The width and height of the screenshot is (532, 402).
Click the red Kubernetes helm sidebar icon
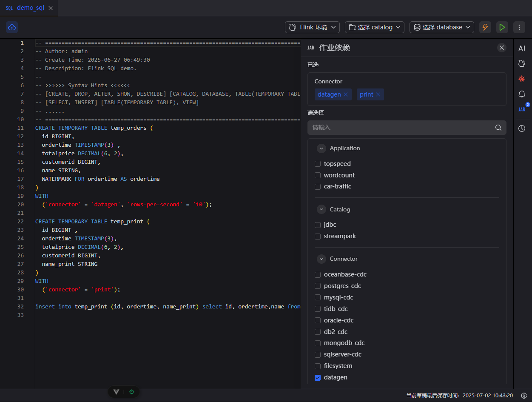point(522,79)
